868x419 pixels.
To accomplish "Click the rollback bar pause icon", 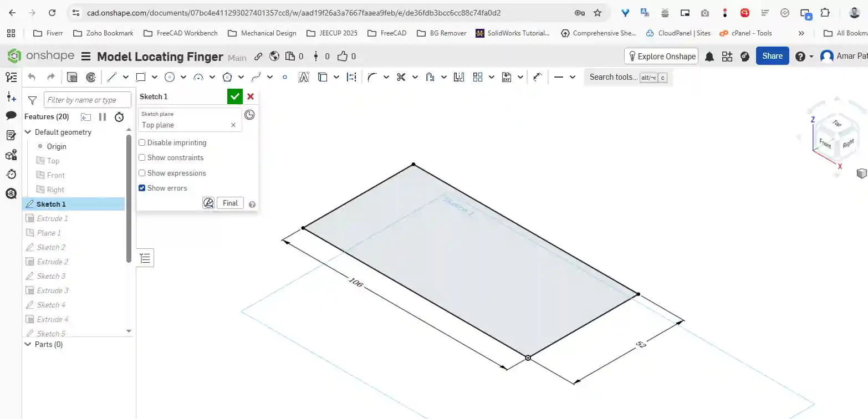I will point(103,116).
